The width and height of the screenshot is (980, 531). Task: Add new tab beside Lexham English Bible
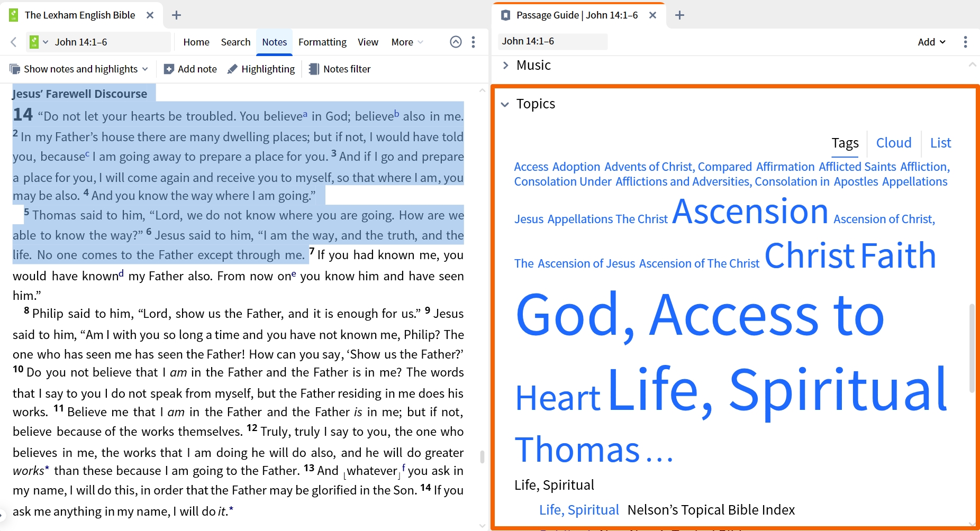point(177,15)
